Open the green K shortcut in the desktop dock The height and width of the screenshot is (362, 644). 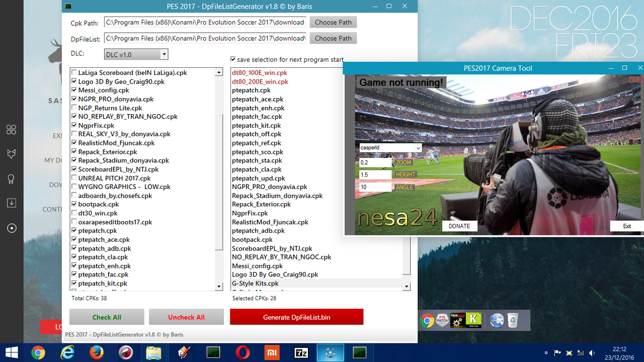pyautogui.click(x=473, y=320)
